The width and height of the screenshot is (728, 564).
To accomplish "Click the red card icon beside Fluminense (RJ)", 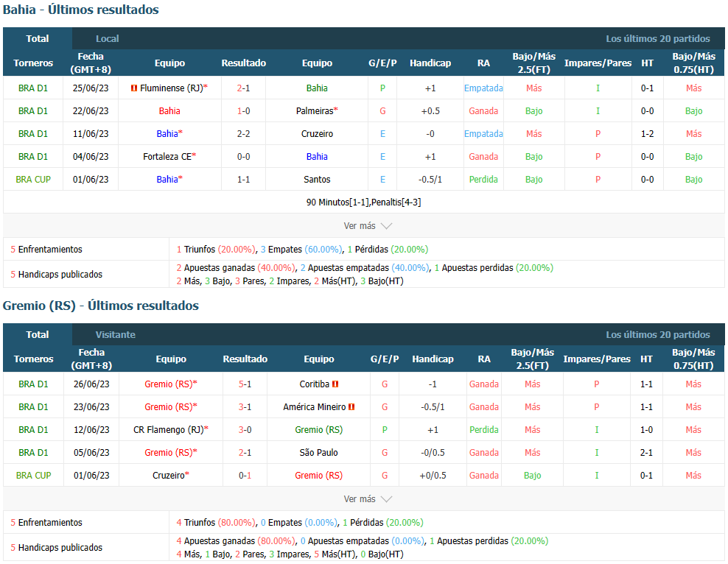I will coord(134,88).
